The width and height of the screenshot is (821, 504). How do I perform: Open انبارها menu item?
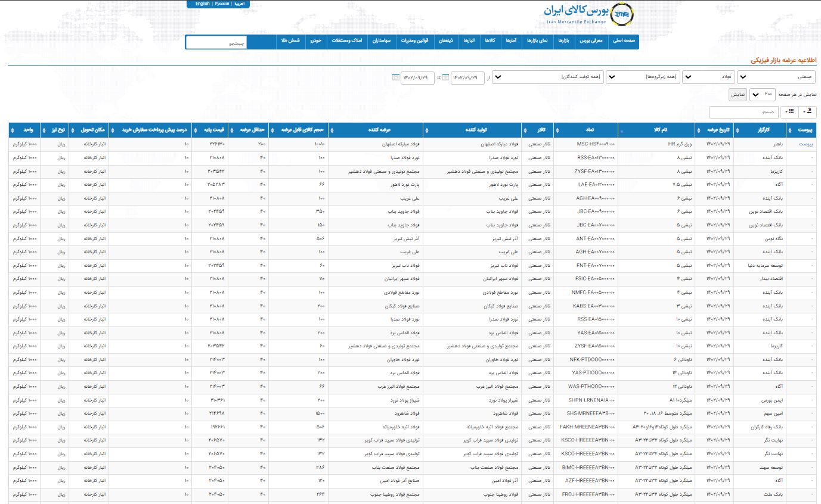click(x=469, y=41)
